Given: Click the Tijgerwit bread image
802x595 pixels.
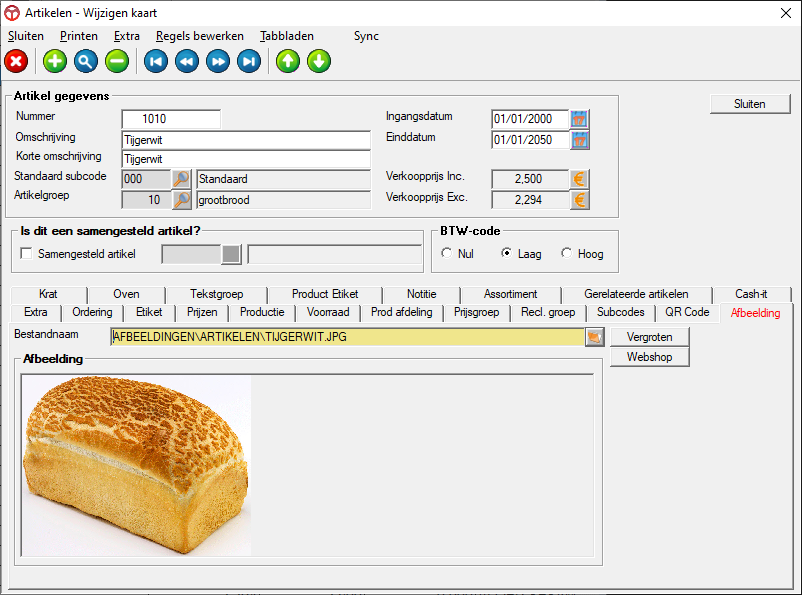Looking at the screenshot, I should tap(137, 466).
